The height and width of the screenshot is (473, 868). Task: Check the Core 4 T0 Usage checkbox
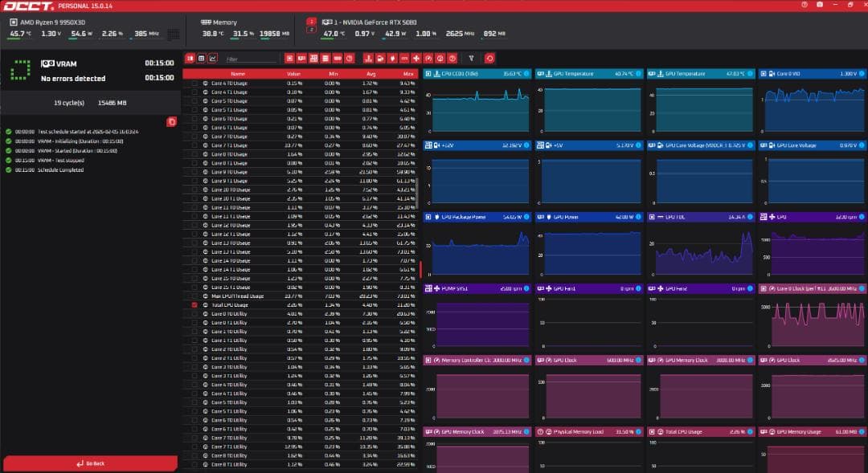[x=194, y=83]
